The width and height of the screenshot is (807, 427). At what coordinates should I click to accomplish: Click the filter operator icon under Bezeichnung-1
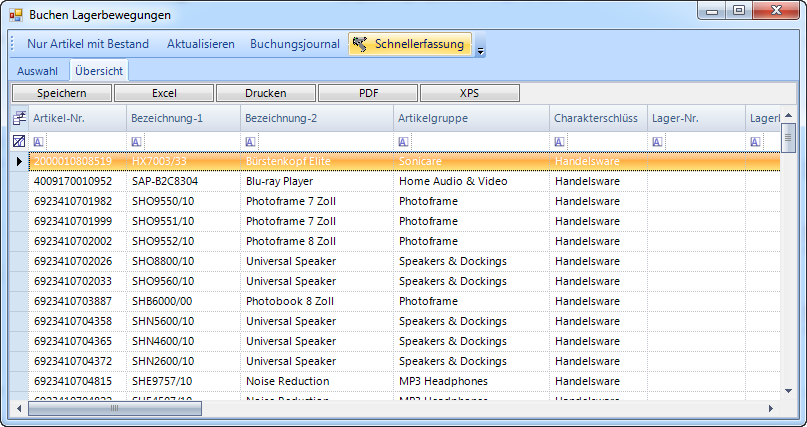[136, 142]
